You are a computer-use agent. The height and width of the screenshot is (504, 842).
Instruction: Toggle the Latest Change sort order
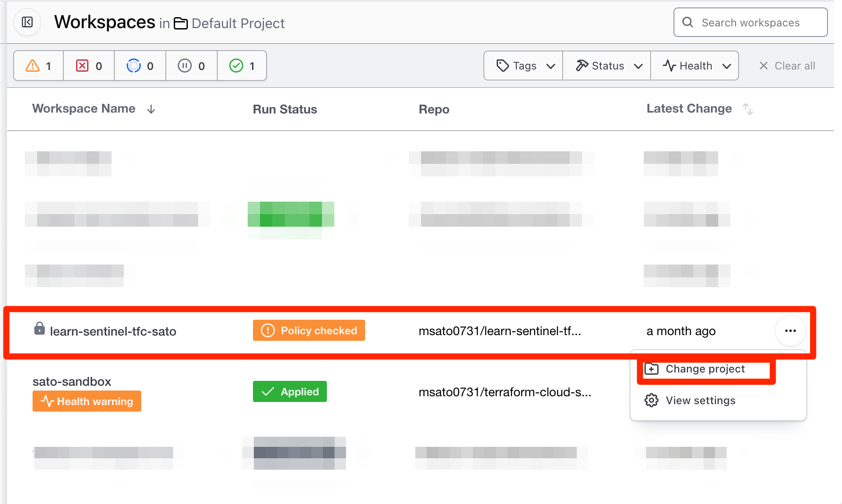pyautogui.click(x=748, y=109)
